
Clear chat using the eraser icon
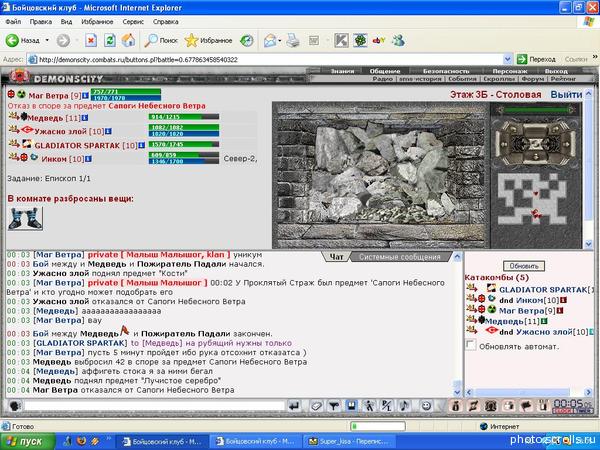click(x=316, y=406)
